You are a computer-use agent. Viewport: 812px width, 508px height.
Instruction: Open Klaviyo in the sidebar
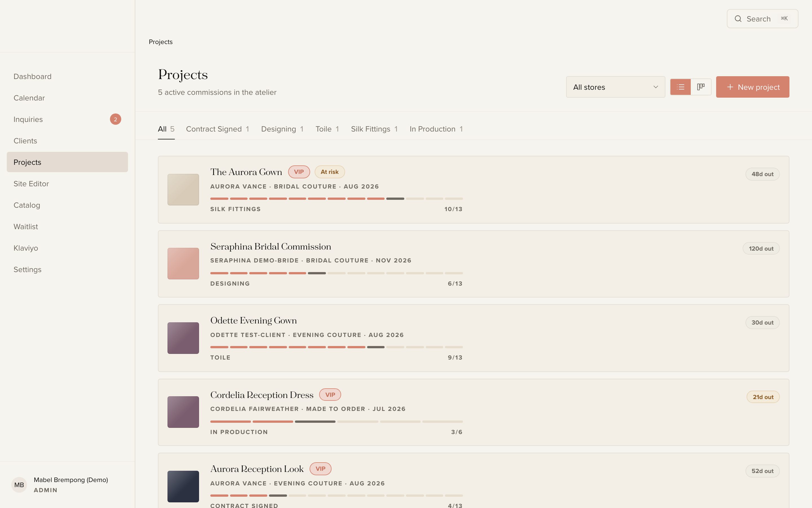click(67, 248)
